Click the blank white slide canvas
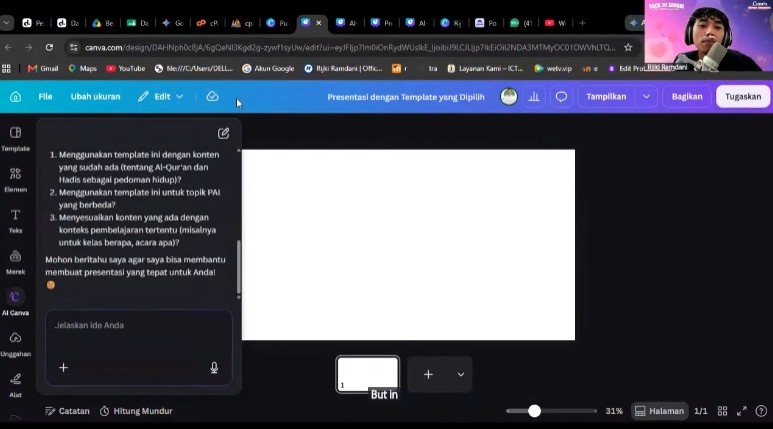773x429 pixels. pyautogui.click(x=408, y=245)
